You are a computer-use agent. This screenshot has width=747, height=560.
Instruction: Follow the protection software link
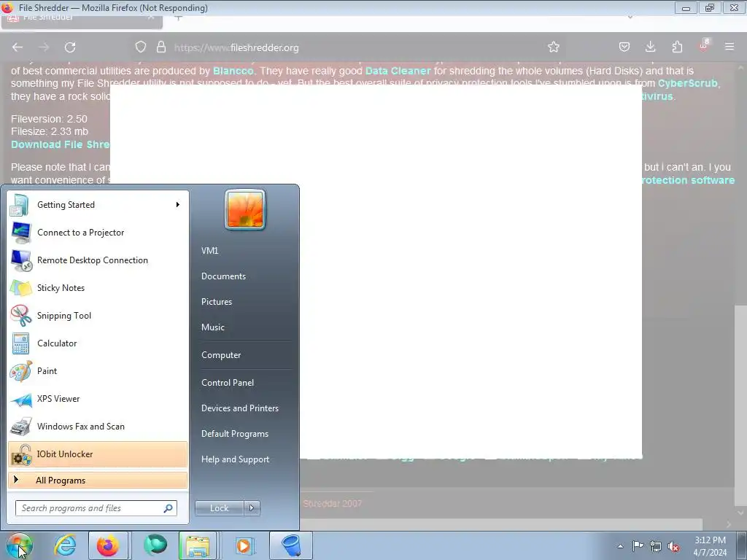pyautogui.click(x=689, y=180)
